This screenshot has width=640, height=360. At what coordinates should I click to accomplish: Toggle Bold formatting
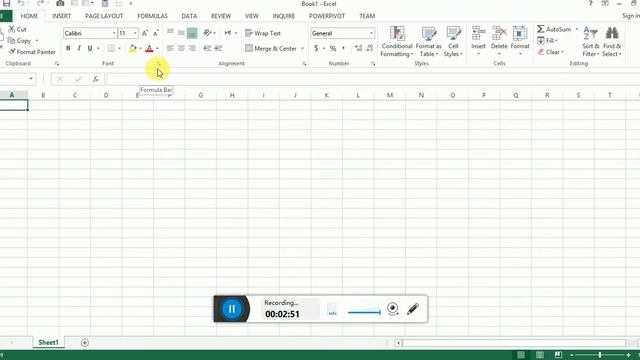pyautogui.click(x=68, y=48)
